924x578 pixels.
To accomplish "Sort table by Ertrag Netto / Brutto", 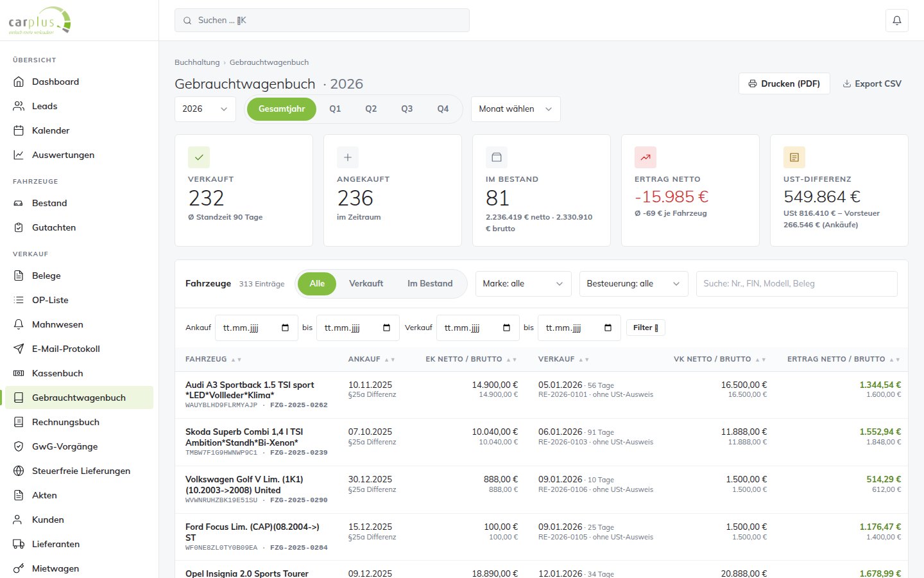I will pyautogui.click(x=844, y=359).
